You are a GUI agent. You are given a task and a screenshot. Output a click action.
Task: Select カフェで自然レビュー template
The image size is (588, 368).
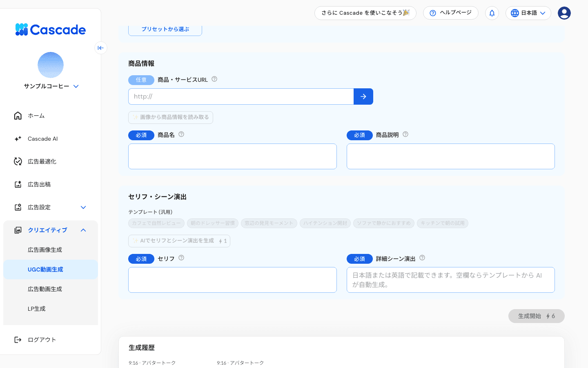coord(156,223)
